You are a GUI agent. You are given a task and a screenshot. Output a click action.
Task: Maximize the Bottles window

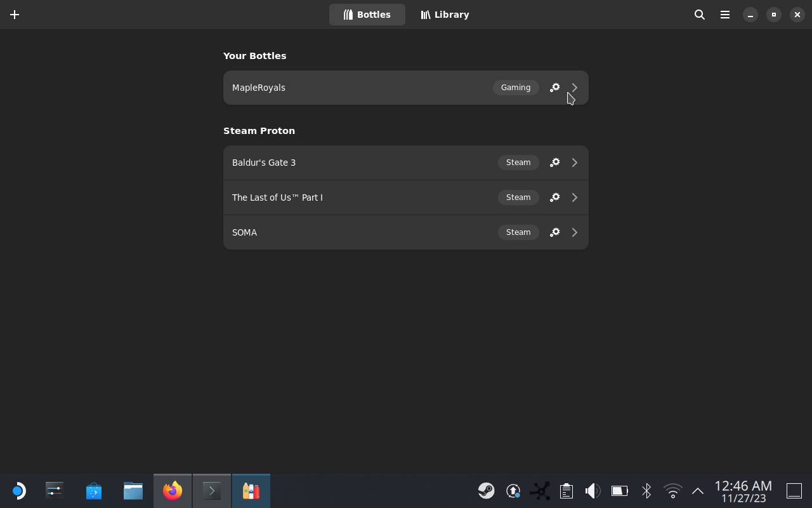774,15
